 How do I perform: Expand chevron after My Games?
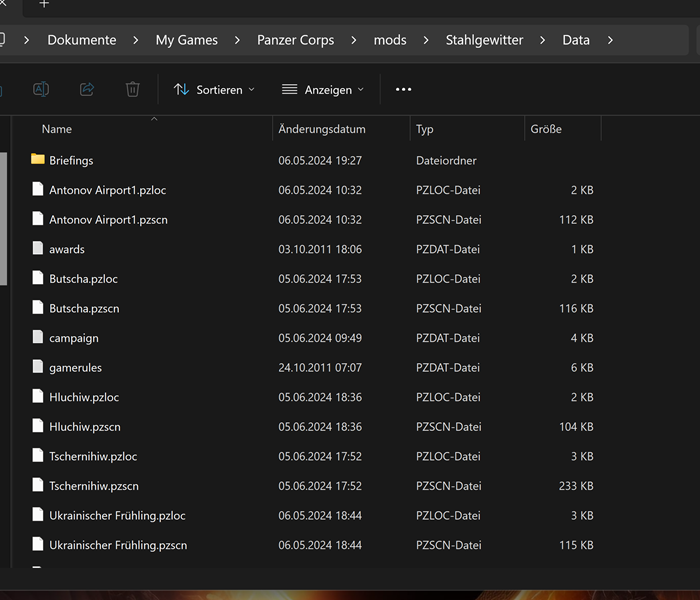pyautogui.click(x=237, y=40)
